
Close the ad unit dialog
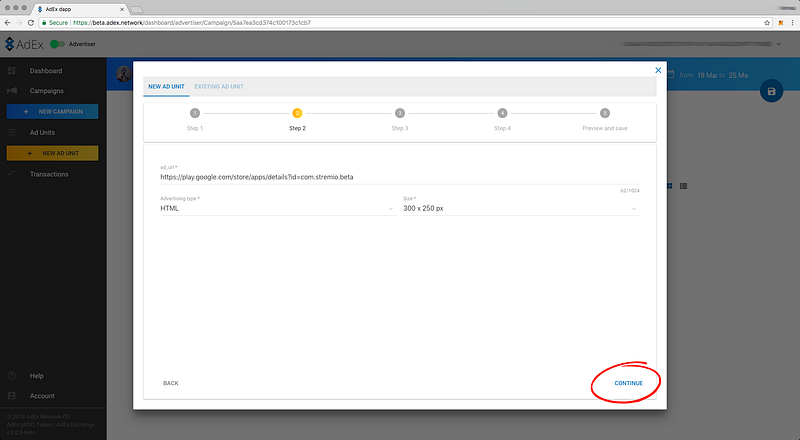click(658, 70)
